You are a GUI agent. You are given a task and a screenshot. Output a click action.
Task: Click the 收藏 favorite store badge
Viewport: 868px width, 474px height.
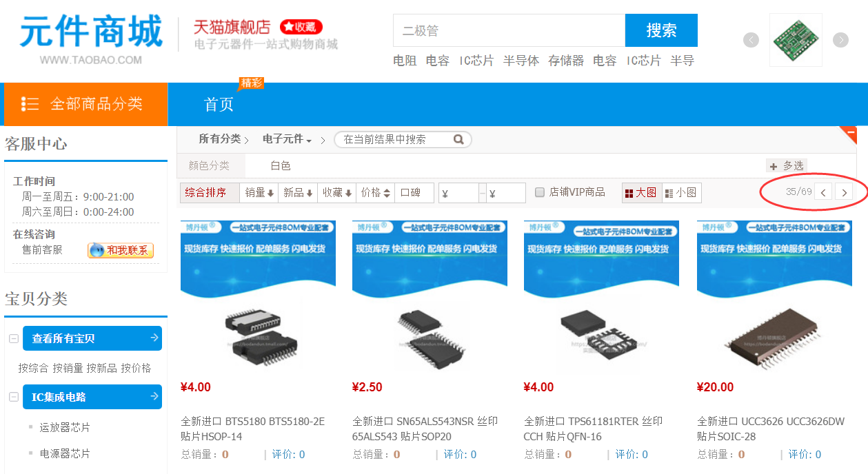[301, 27]
